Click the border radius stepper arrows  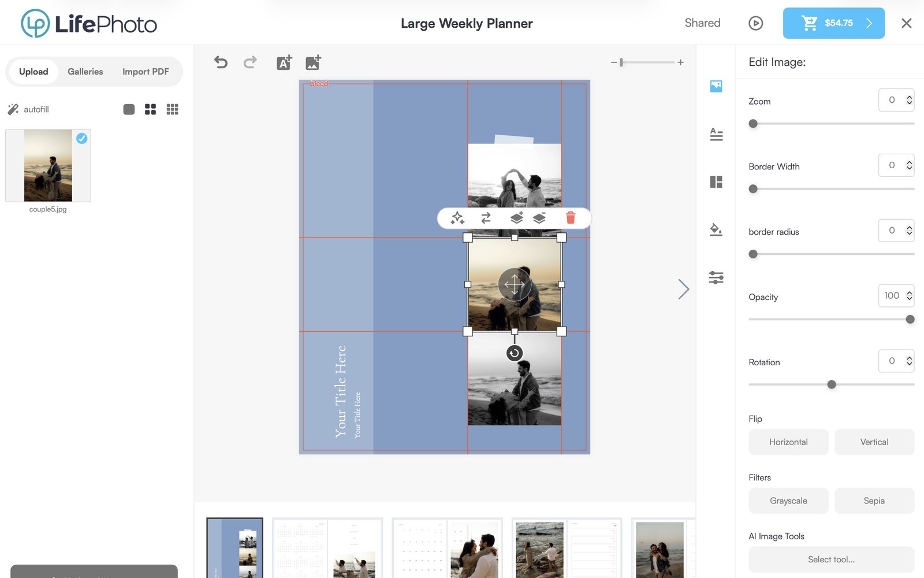pyautogui.click(x=909, y=231)
